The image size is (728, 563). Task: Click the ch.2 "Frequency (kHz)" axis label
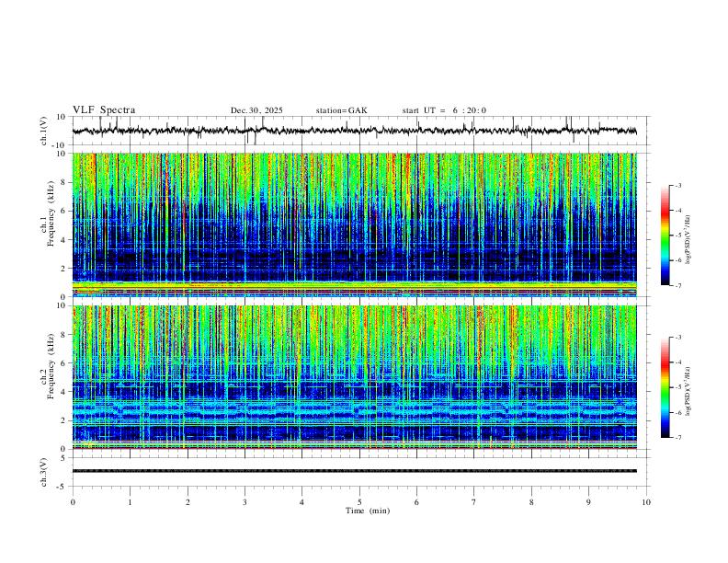[x=51, y=366]
